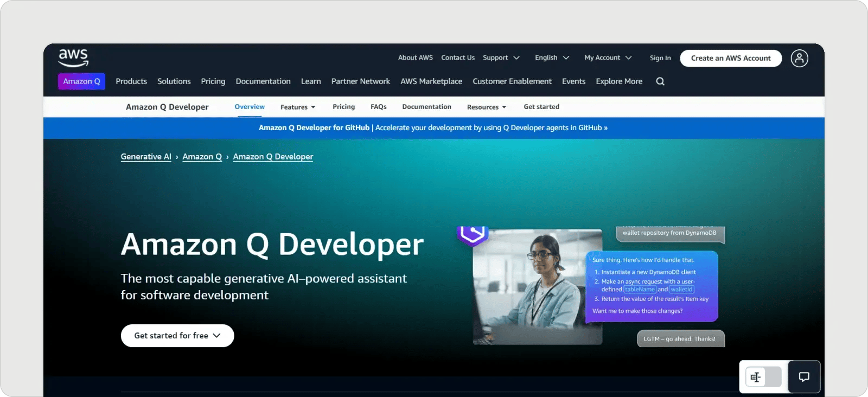Click Create an AWS Account button

[x=730, y=58]
